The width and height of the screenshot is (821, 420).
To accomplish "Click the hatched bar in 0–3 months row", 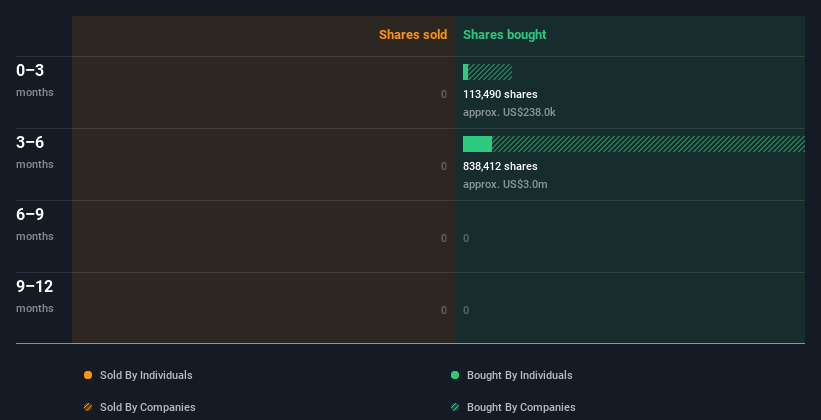I will (490, 72).
